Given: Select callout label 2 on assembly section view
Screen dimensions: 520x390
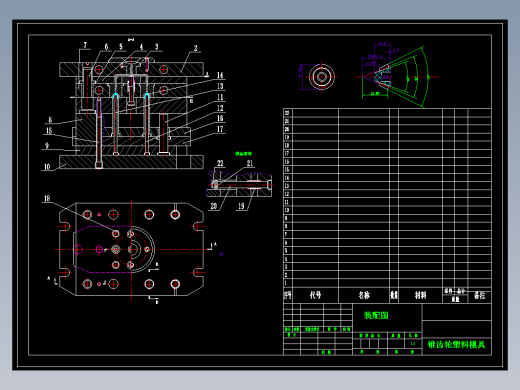Looking at the screenshot, I should pos(196,48).
